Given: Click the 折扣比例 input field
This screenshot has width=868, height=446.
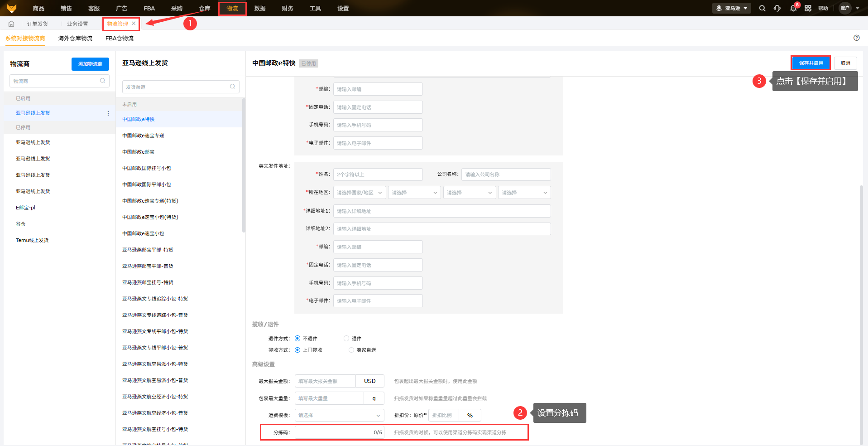Looking at the screenshot, I should click(x=444, y=415).
